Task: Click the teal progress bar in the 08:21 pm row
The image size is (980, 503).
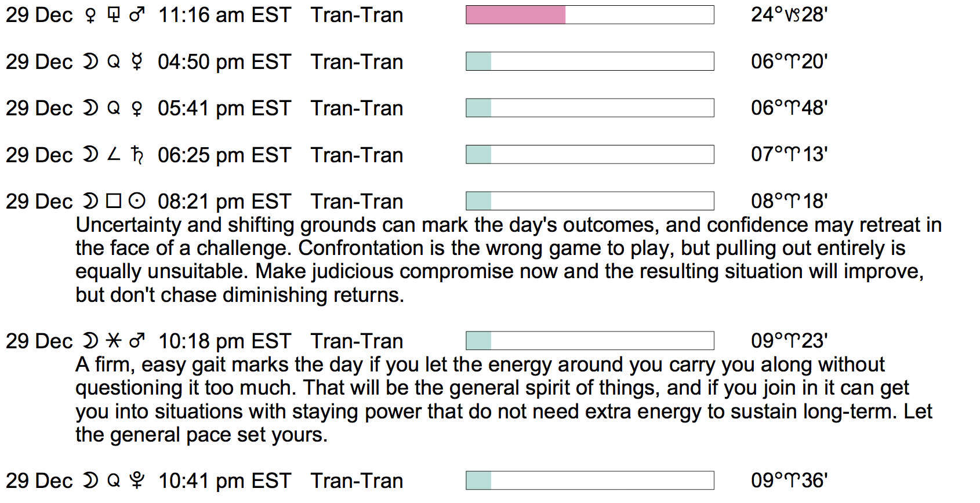Action: pyautogui.click(x=479, y=201)
